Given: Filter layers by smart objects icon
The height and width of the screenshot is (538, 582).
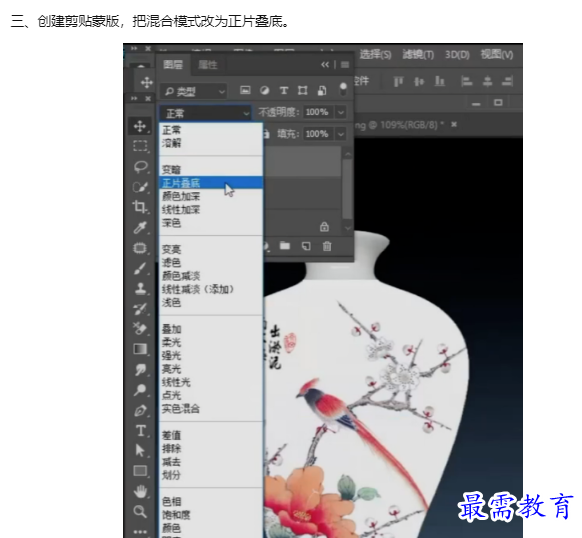Looking at the screenshot, I should (322, 90).
